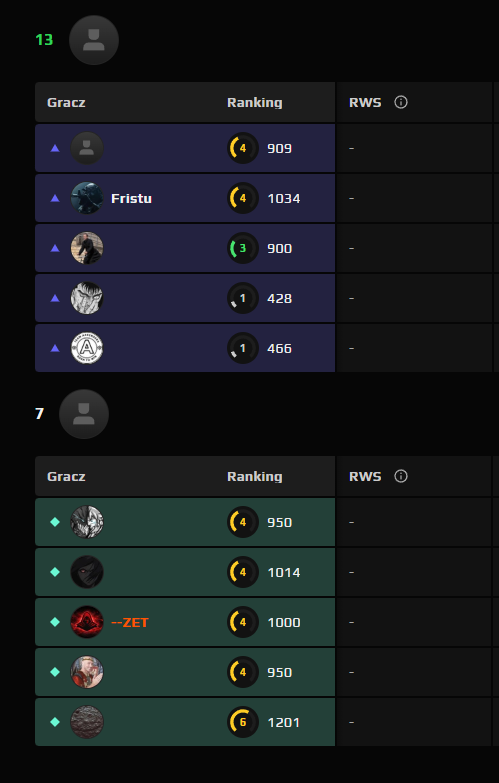Click the RWS header in top table
The width and height of the screenshot is (499, 783).
365,102
